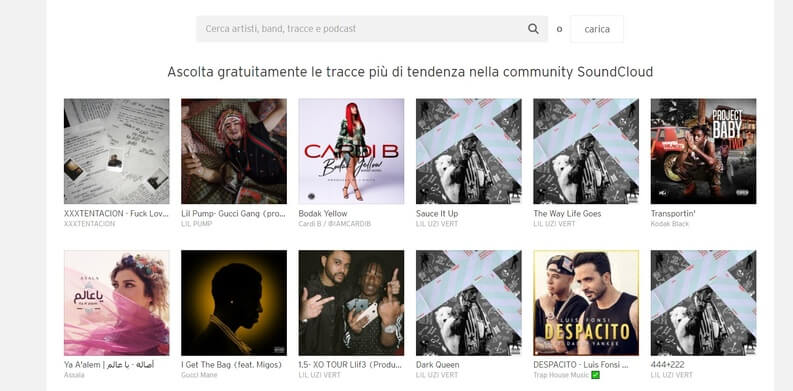Open Cardi B / @IAMCARDIB artist name

[x=335, y=224]
